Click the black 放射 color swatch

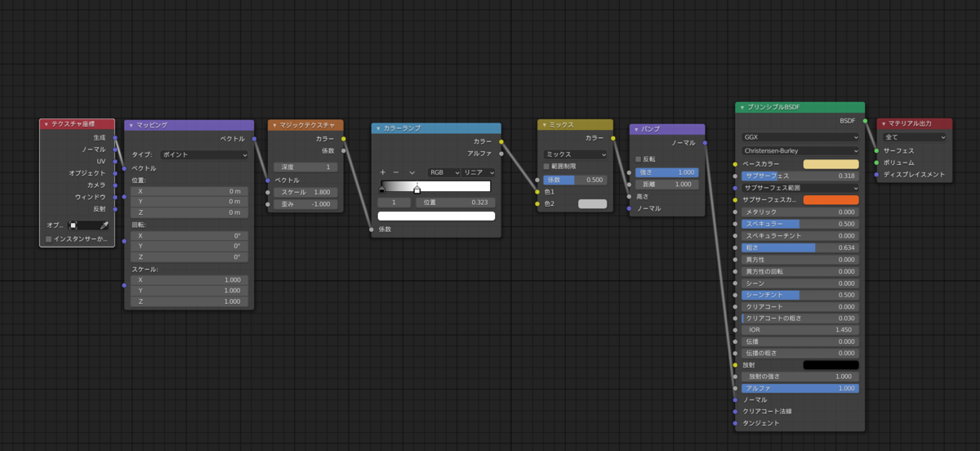(831, 364)
